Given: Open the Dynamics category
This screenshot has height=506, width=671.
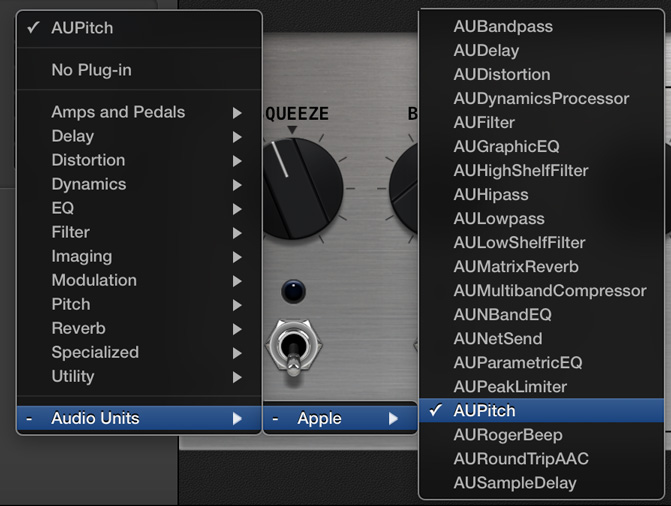Looking at the screenshot, I should pyautogui.click(x=139, y=184).
